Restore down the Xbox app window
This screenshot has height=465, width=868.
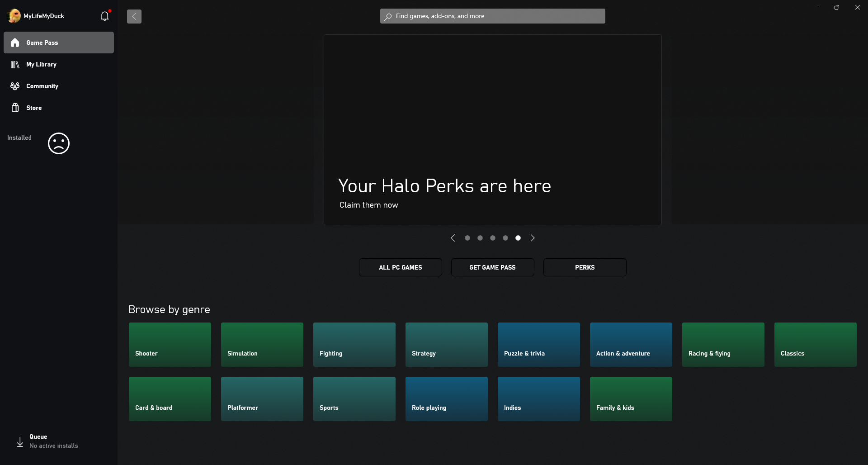[837, 7]
